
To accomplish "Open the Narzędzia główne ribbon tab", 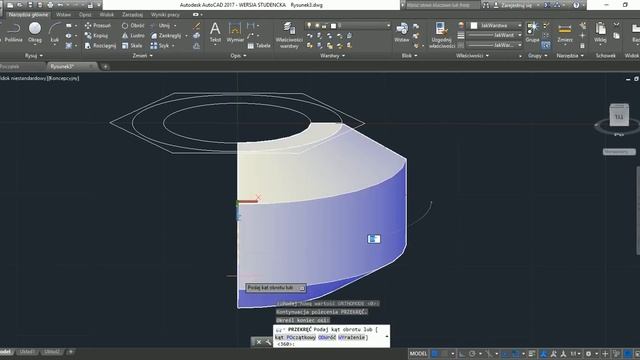I will click(28, 14).
